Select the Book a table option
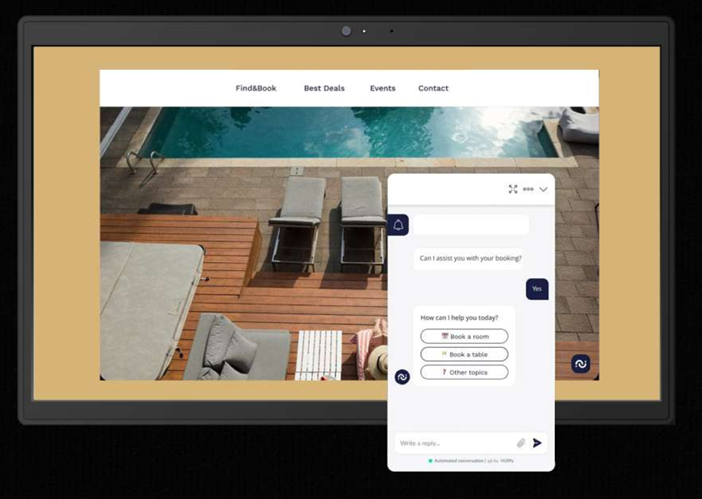 pos(464,354)
